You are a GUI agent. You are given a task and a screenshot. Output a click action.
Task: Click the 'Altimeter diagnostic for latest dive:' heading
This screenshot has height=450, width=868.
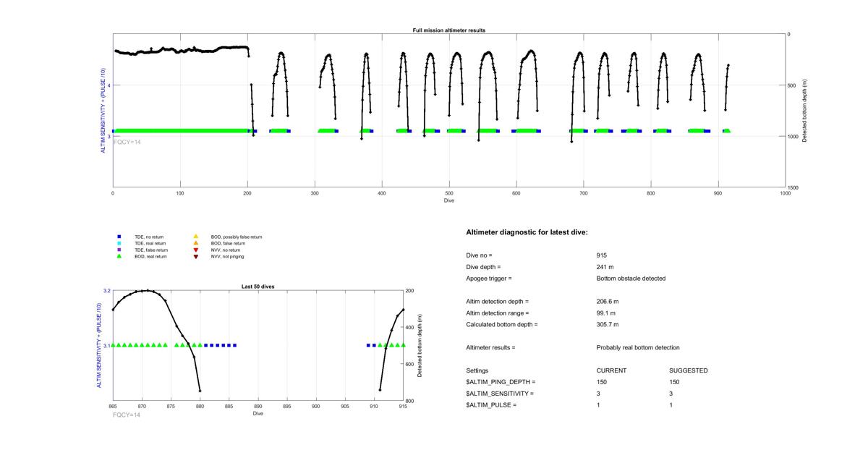[x=527, y=232]
